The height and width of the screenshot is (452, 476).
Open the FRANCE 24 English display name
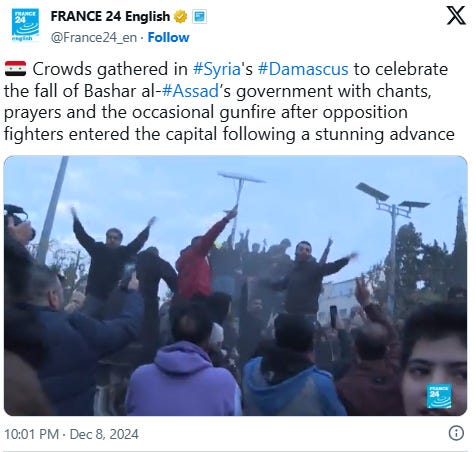pos(110,16)
